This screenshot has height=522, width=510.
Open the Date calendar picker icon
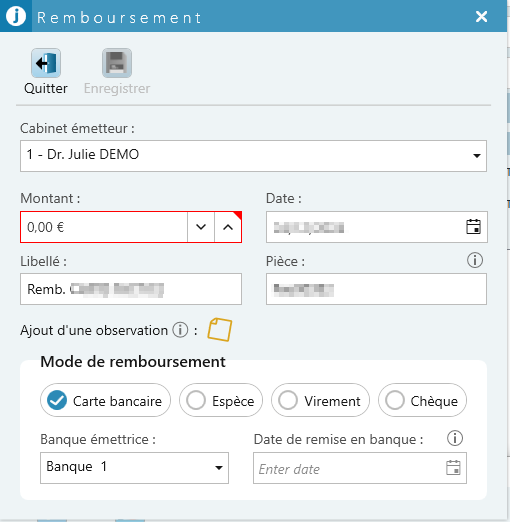click(473, 227)
